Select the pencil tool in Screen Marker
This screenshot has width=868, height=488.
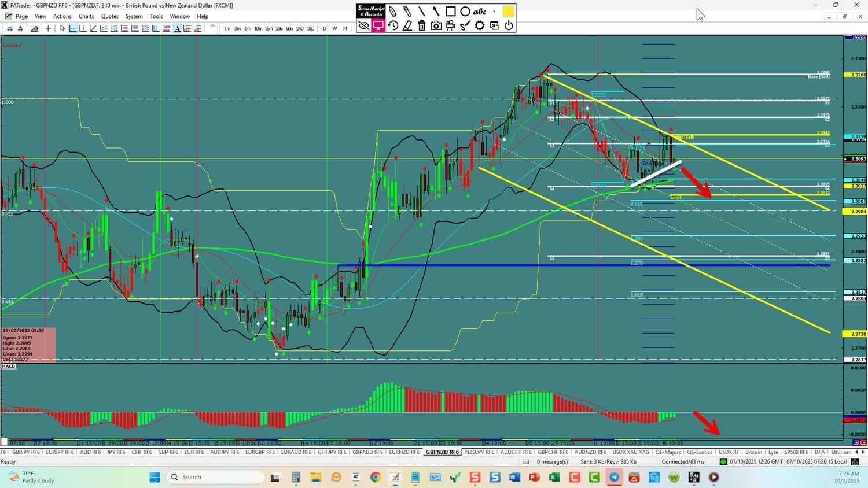pyautogui.click(x=393, y=12)
